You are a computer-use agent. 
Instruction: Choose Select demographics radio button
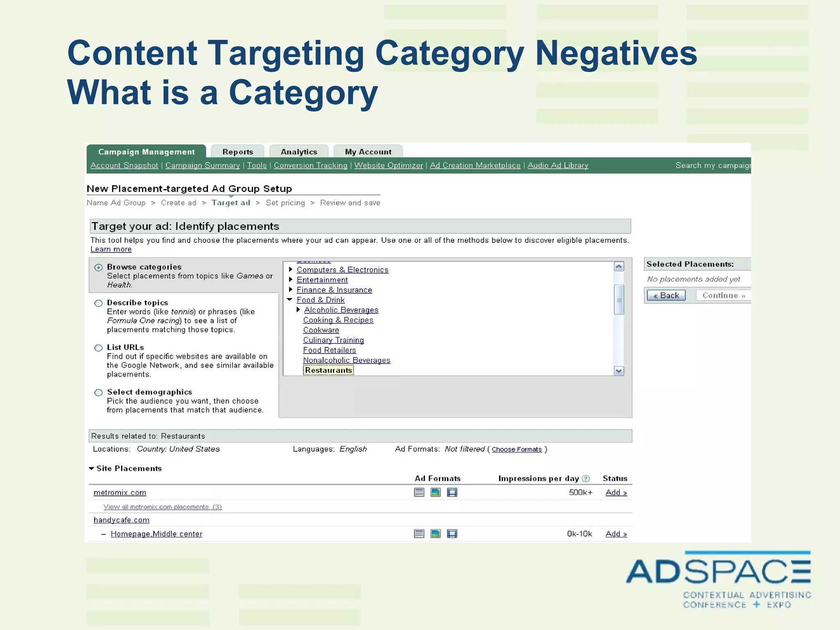pos(98,393)
